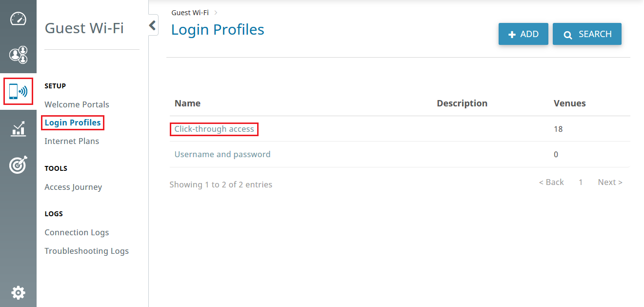
Task: Open Internet Plans
Action: point(72,141)
